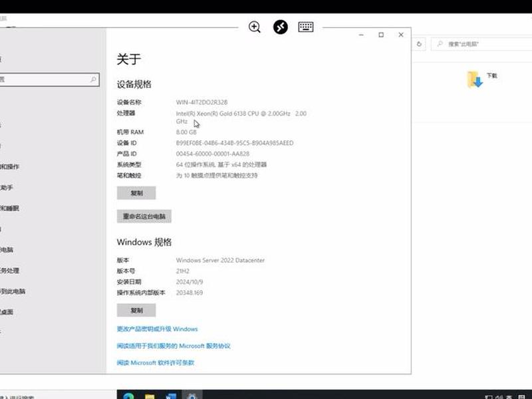Click the remote desktop connection round icon
The image size is (532, 399).
point(280,27)
